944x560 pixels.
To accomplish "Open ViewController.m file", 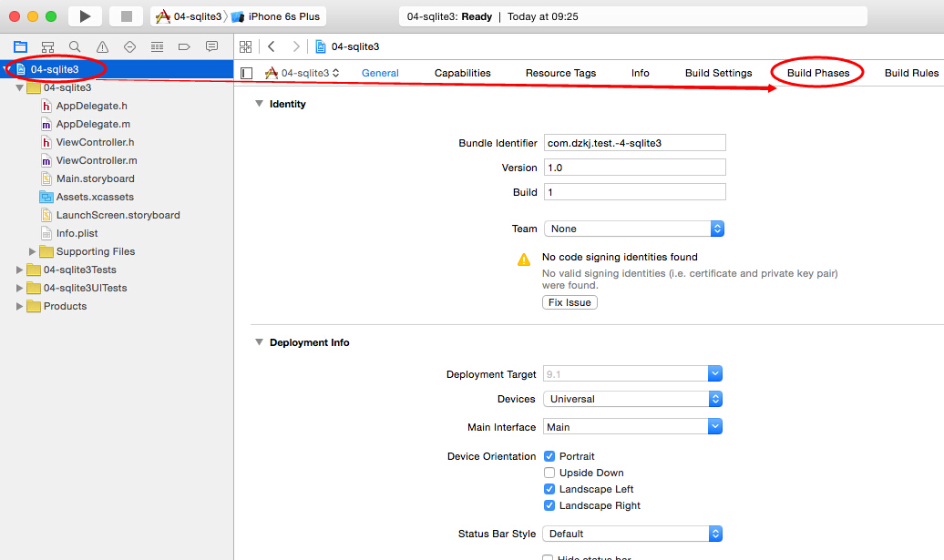I will coord(97,160).
